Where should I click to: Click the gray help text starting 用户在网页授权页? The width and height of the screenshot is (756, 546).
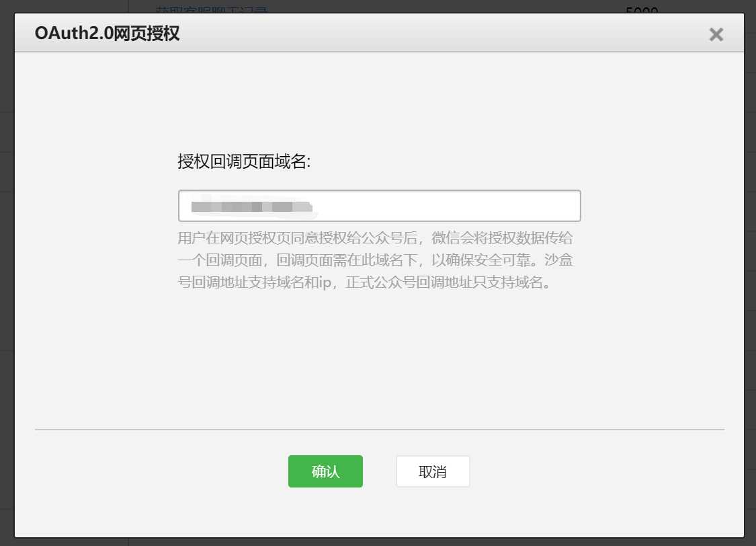[375, 260]
